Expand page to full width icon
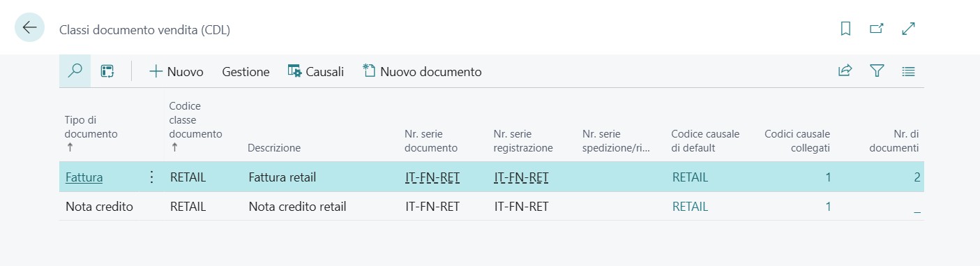 [x=908, y=29]
